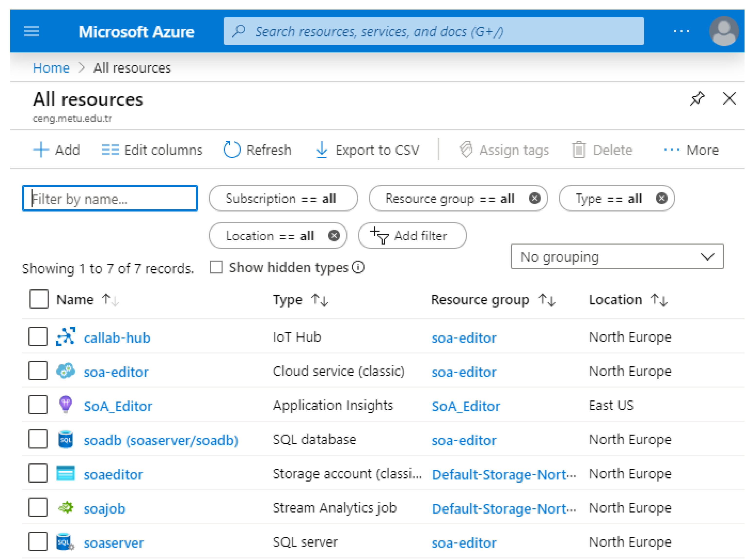
Task: Check the SoA_Editor row checkbox
Action: coord(38,405)
